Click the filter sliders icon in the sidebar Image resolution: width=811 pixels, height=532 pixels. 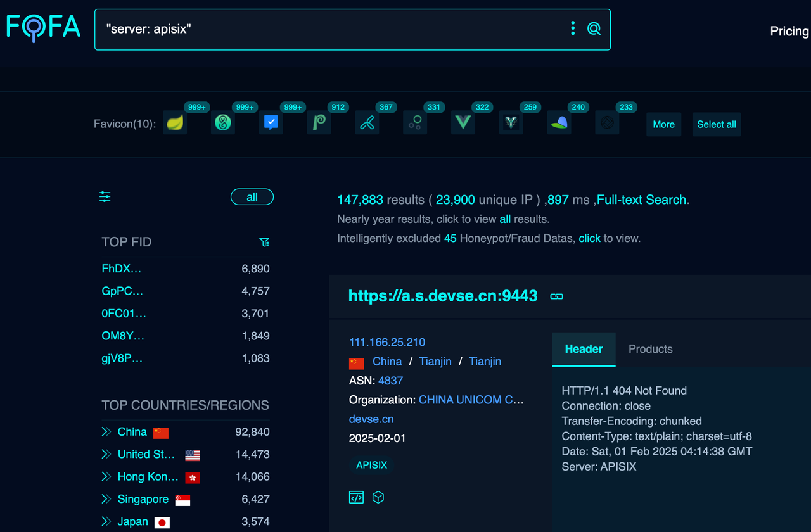pos(105,197)
